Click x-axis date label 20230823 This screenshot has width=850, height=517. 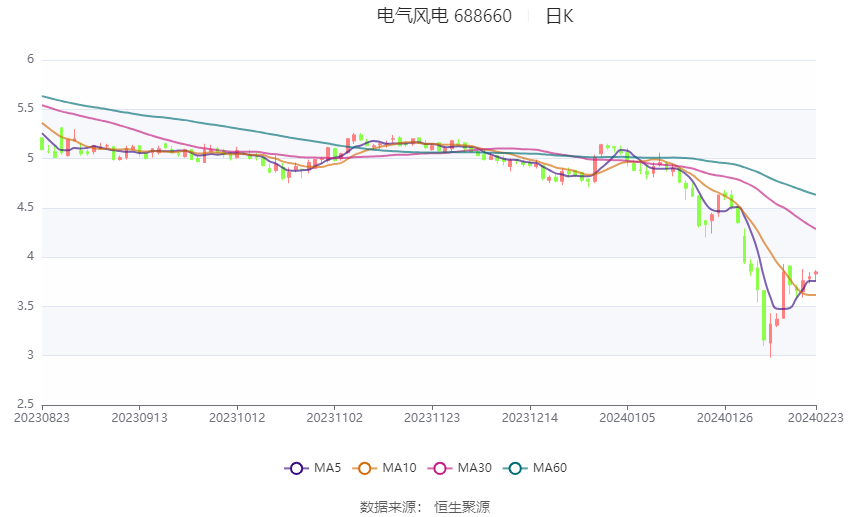coord(42,418)
